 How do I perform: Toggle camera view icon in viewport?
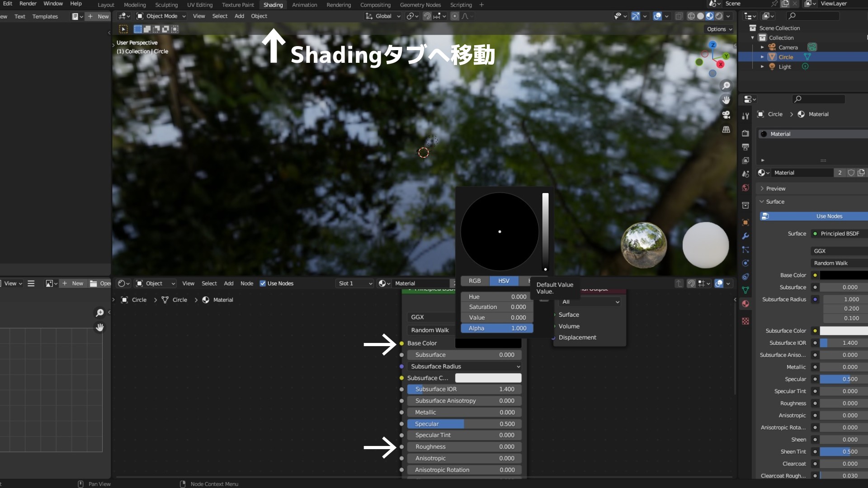726,115
